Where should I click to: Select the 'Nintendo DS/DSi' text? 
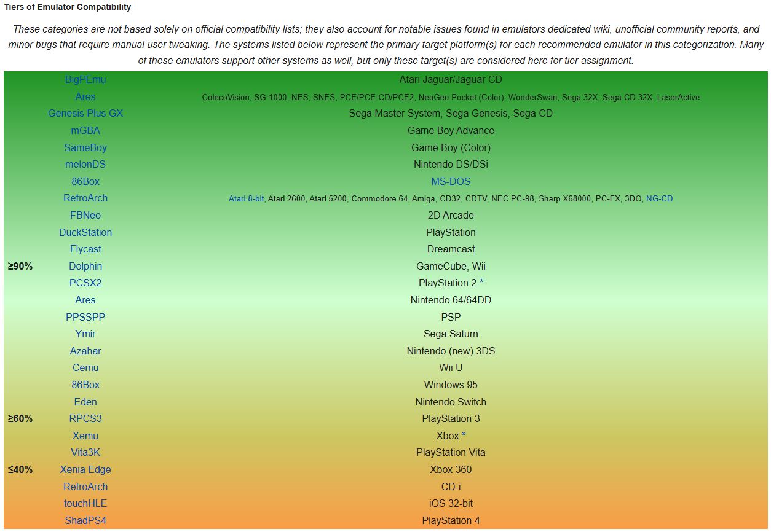[451, 164]
